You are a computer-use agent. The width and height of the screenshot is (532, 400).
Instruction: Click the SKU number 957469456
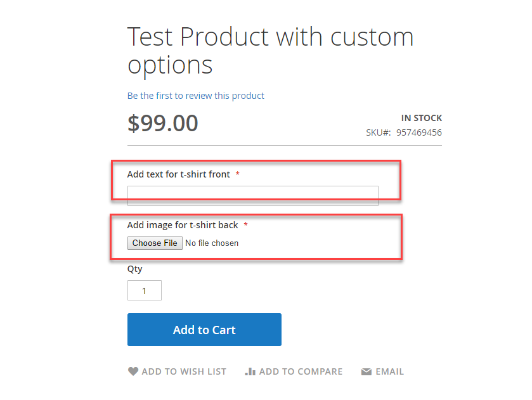[x=418, y=132]
